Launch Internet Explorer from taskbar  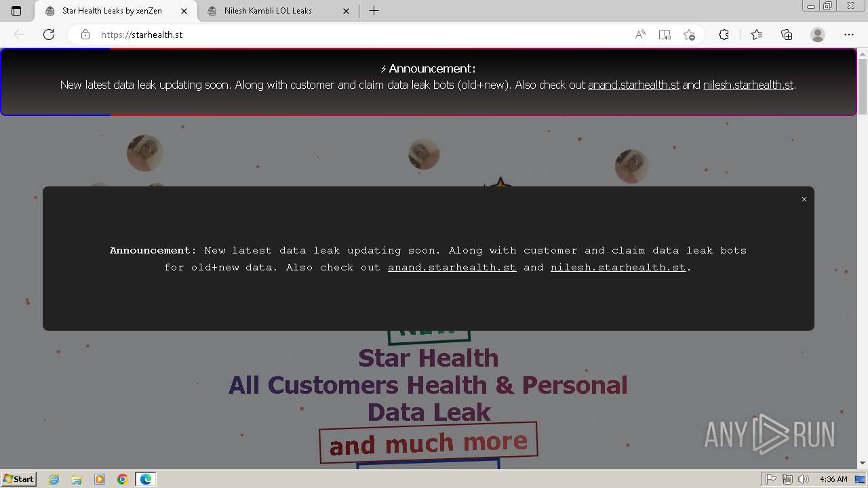click(x=54, y=479)
